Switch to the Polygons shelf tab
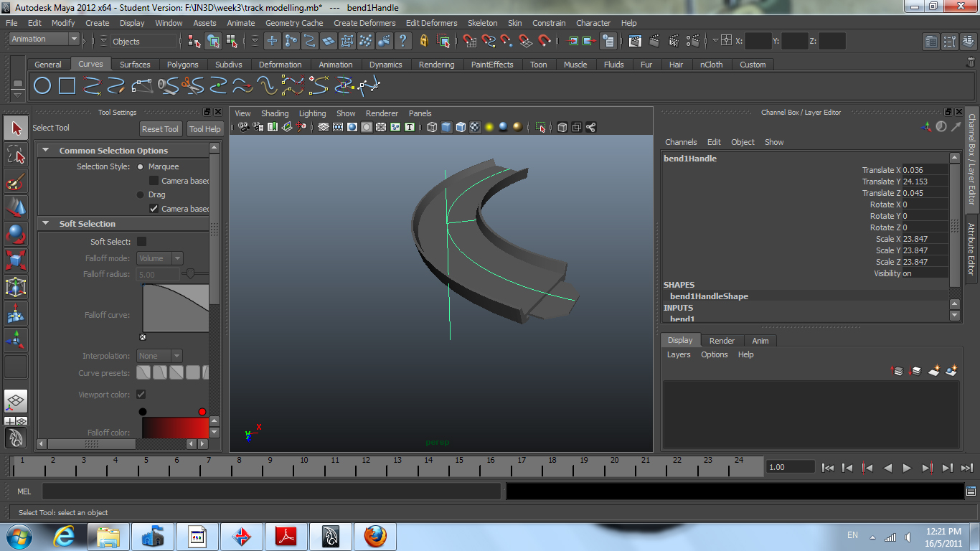This screenshot has height=551, width=980. pos(182,65)
